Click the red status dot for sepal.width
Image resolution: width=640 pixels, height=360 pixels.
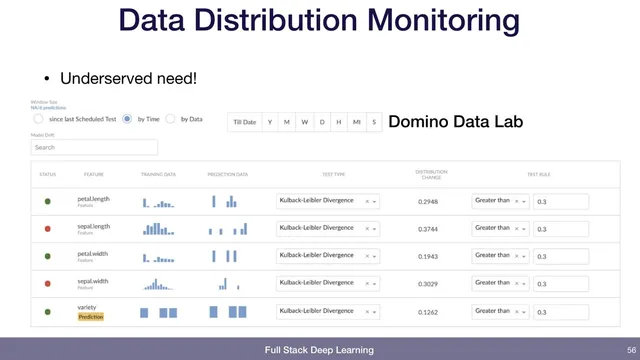[48, 284]
